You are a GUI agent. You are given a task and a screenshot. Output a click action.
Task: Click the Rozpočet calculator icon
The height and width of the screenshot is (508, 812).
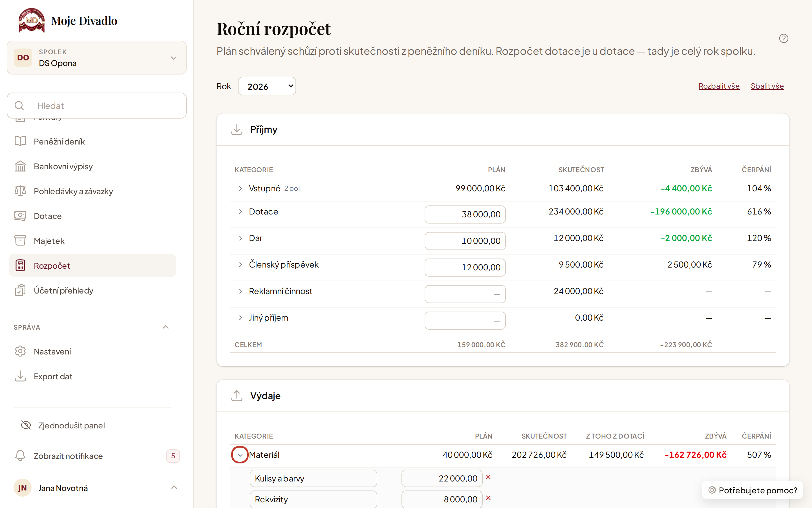(20, 266)
